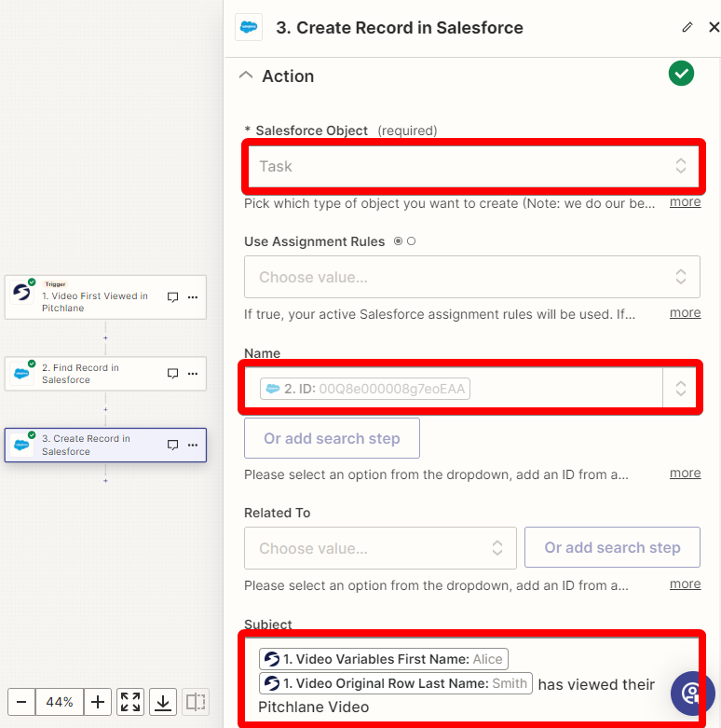Open comment icon on step 1
This screenshot has height=728, width=721.
point(172,297)
